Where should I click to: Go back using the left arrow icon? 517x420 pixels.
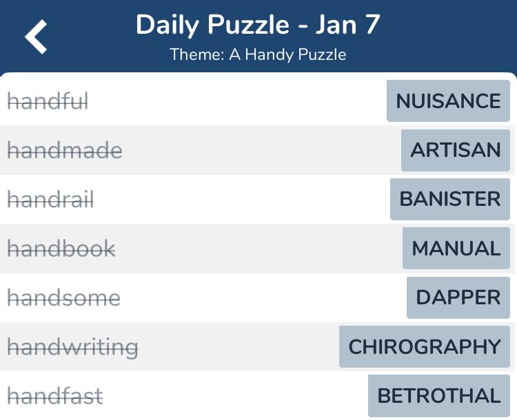pyautogui.click(x=36, y=36)
